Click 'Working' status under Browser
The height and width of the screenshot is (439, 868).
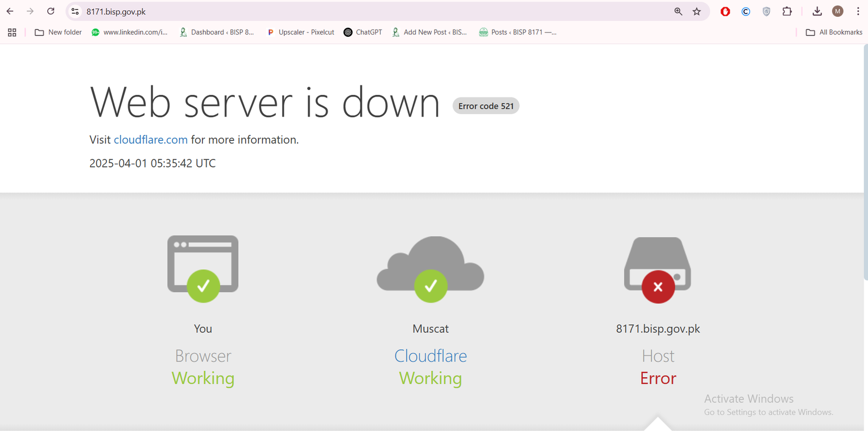coord(203,378)
